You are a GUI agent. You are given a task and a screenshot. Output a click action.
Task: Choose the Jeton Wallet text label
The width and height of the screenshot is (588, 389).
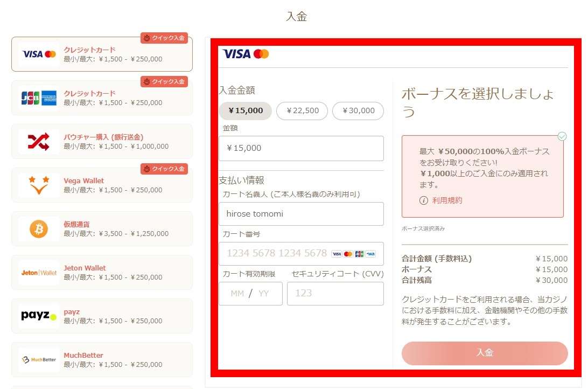pyautogui.click(x=85, y=268)
